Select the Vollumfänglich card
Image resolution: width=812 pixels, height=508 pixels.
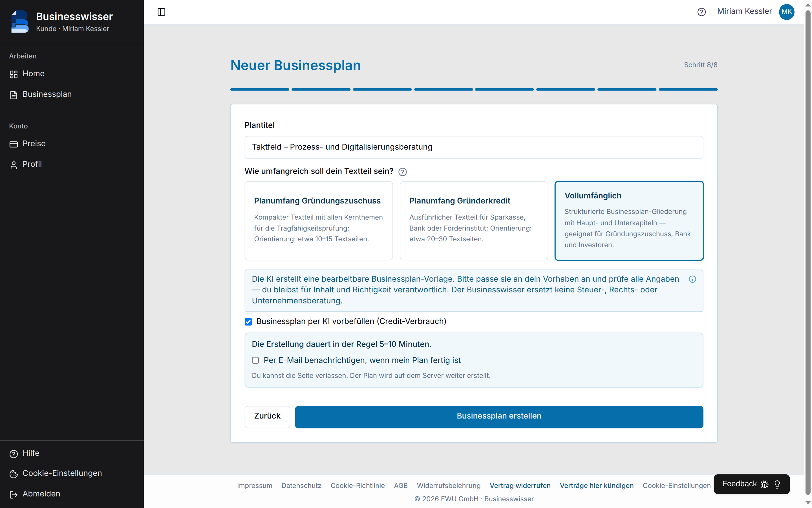[x=629, y=221]
